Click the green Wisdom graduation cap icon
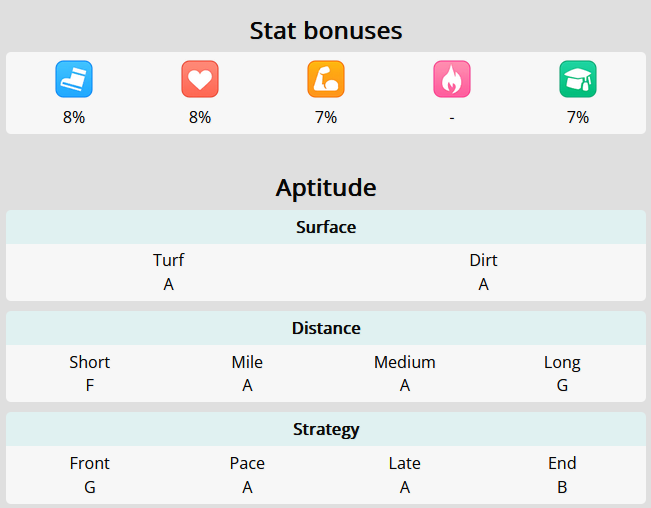This screenshot has width=651, height=508. (578, 79)
